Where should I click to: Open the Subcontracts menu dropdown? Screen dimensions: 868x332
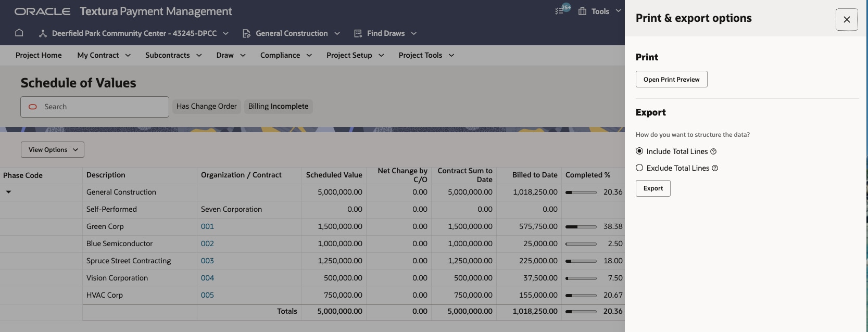[173, 55]
